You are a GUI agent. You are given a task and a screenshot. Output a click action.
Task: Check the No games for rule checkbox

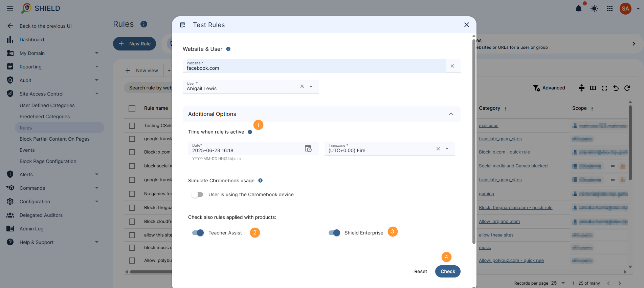(132, 194)
